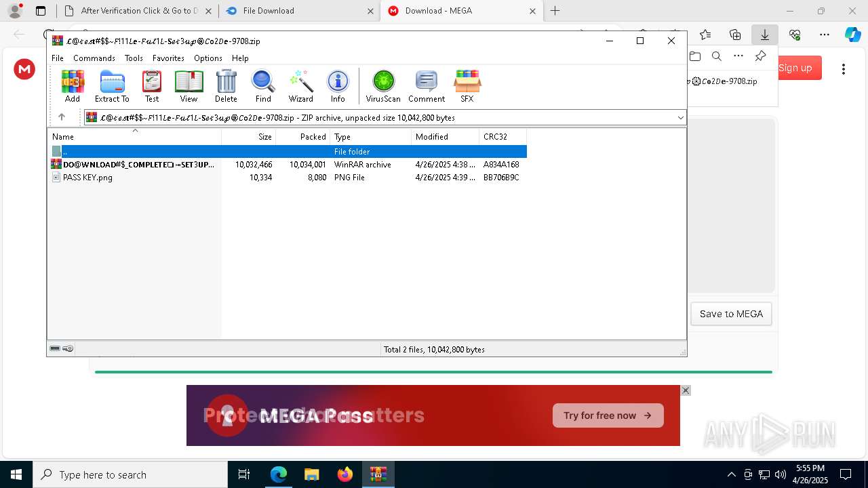Launch the Wizard tool

(x=300, y=86)
